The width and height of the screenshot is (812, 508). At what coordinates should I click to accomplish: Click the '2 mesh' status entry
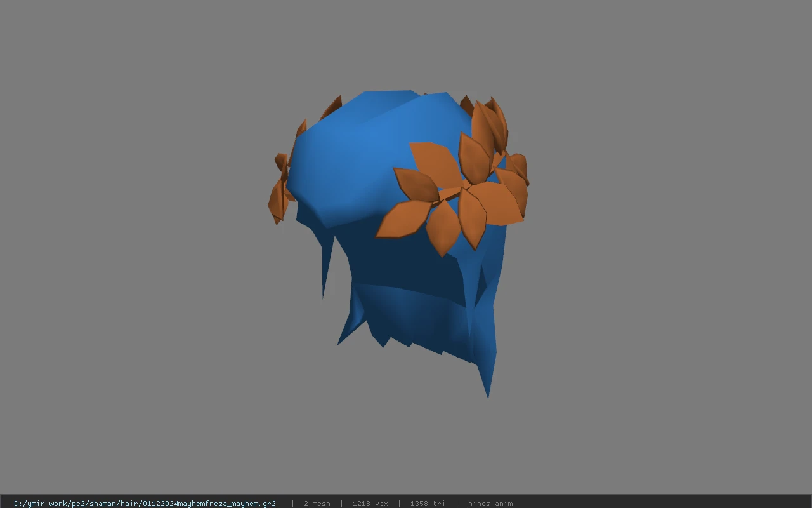(317, 504)
